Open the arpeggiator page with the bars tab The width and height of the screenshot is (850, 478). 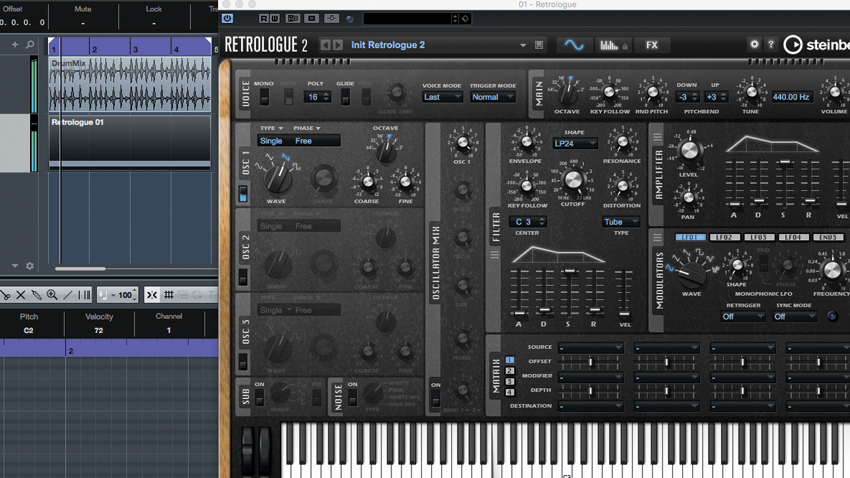(613, 45)
